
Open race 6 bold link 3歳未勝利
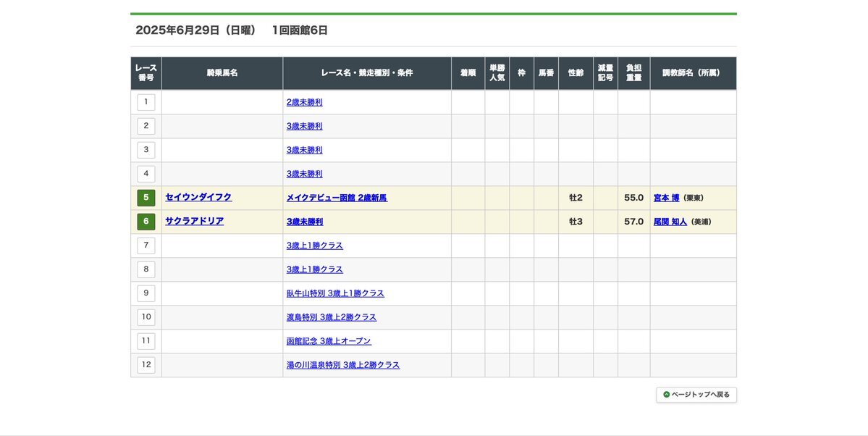[305, 222]
